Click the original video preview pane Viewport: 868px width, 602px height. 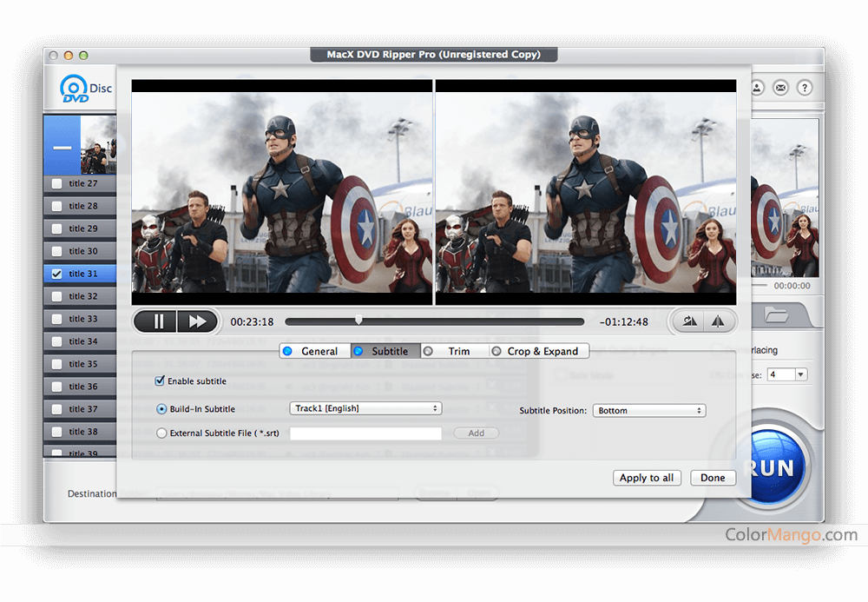point(282,192)
